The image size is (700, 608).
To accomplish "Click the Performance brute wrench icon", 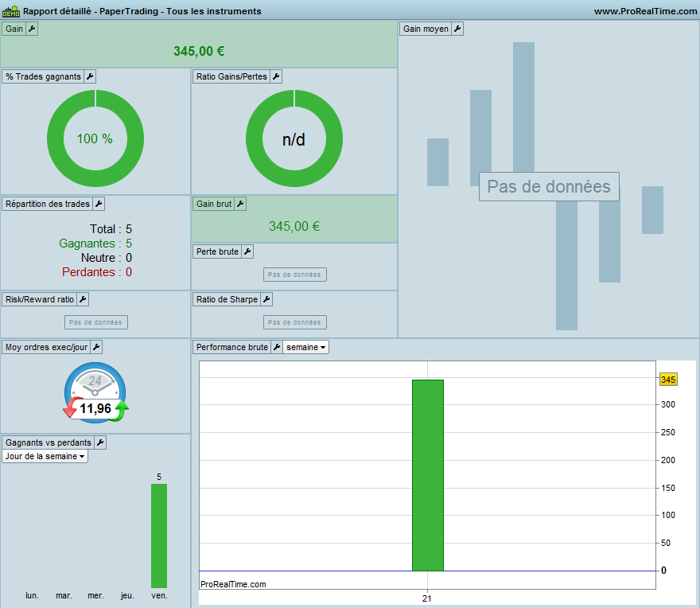I will (277, 347).
